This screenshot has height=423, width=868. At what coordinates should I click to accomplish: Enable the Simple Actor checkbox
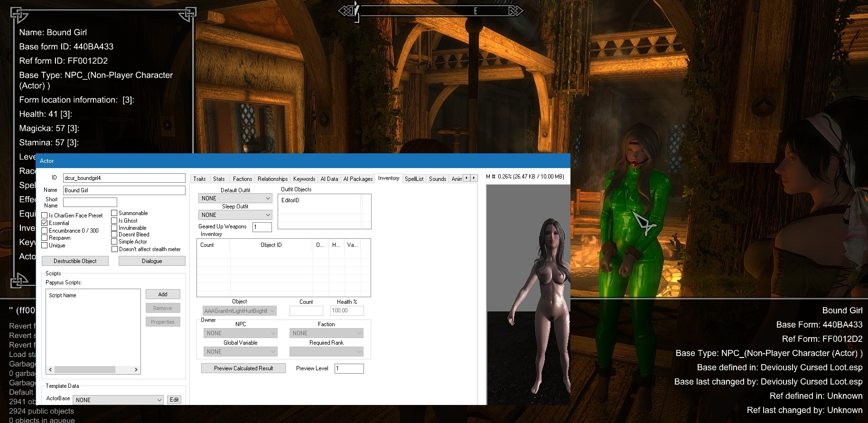point(114,242)
